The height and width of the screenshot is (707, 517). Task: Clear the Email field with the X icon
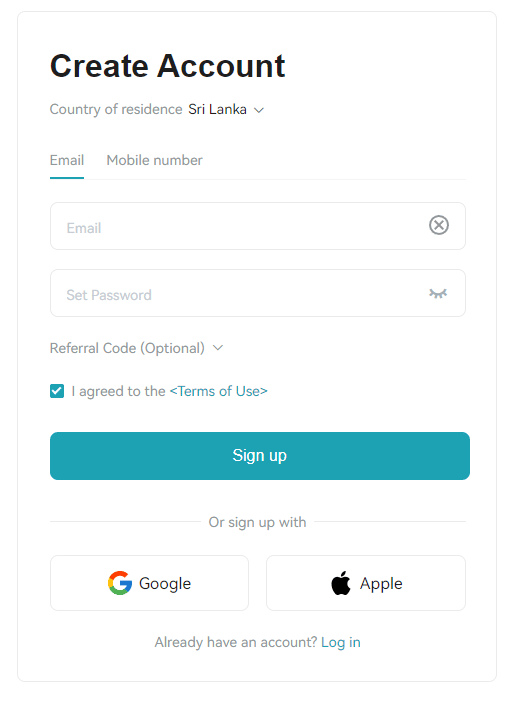(439, 225)
